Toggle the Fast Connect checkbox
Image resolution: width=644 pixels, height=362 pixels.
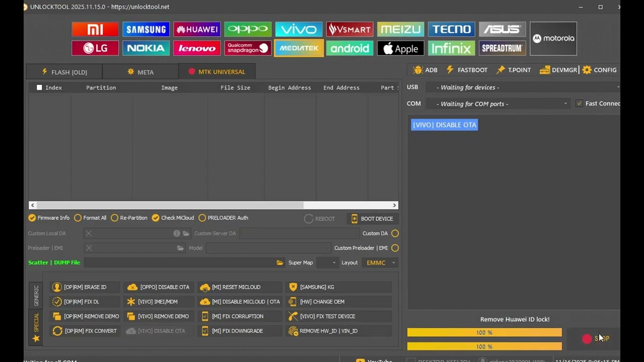pyautogui.click(x=579, y=104)
